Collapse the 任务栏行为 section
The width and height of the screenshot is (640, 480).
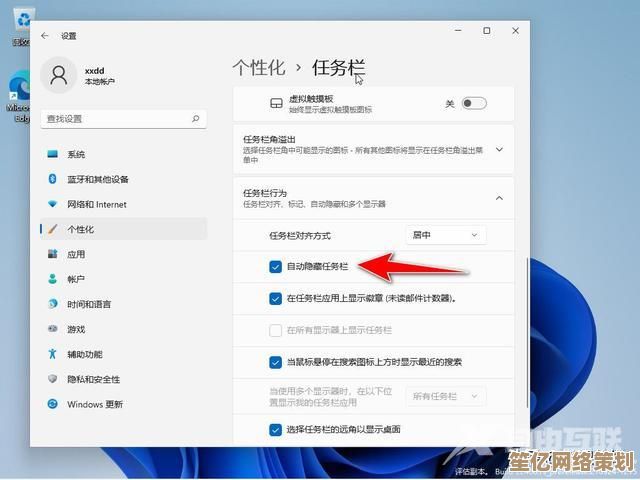coord(499,198)
